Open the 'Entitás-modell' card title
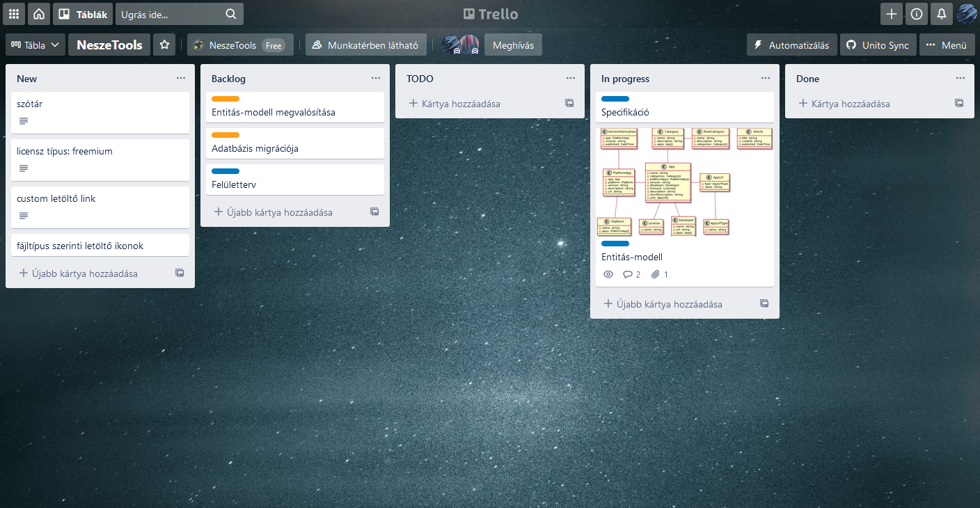This screenshot has height=508, width=980. pos(632,257)
